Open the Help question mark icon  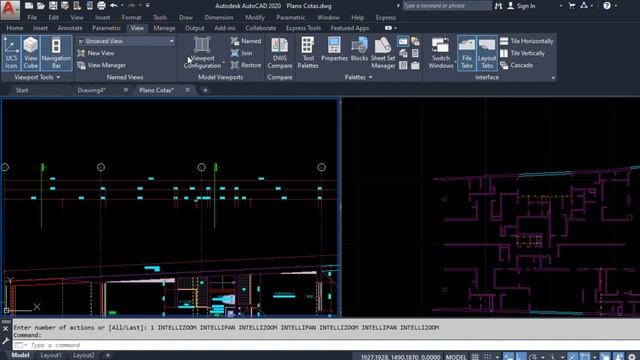click(607, 6)
